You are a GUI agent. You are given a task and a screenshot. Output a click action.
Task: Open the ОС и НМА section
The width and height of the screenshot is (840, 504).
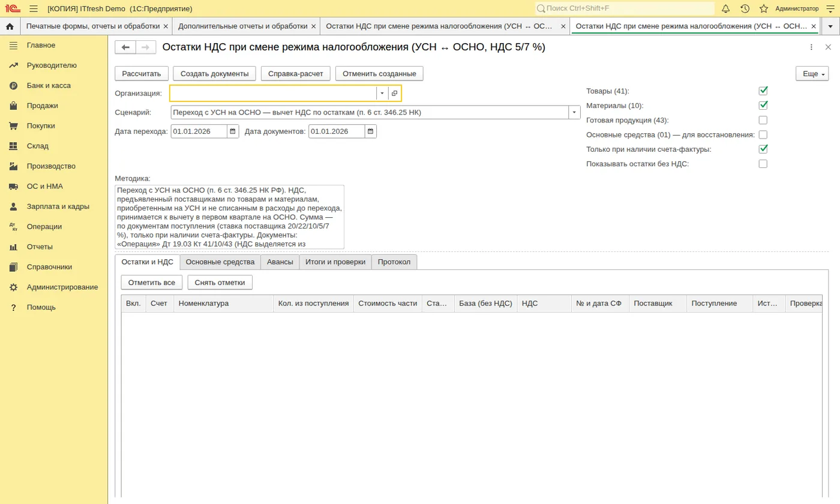click(45, 186)
